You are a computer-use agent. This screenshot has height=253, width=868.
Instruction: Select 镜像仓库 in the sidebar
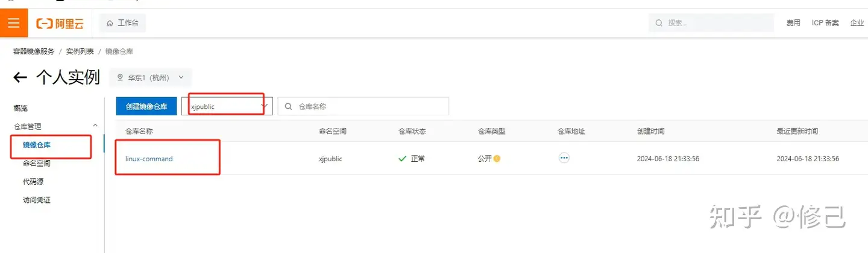[37, 145]
